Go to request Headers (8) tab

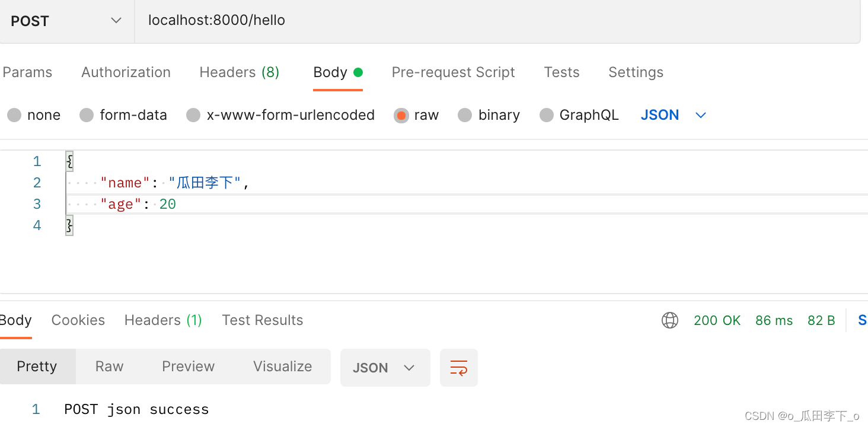click(239, 72)
